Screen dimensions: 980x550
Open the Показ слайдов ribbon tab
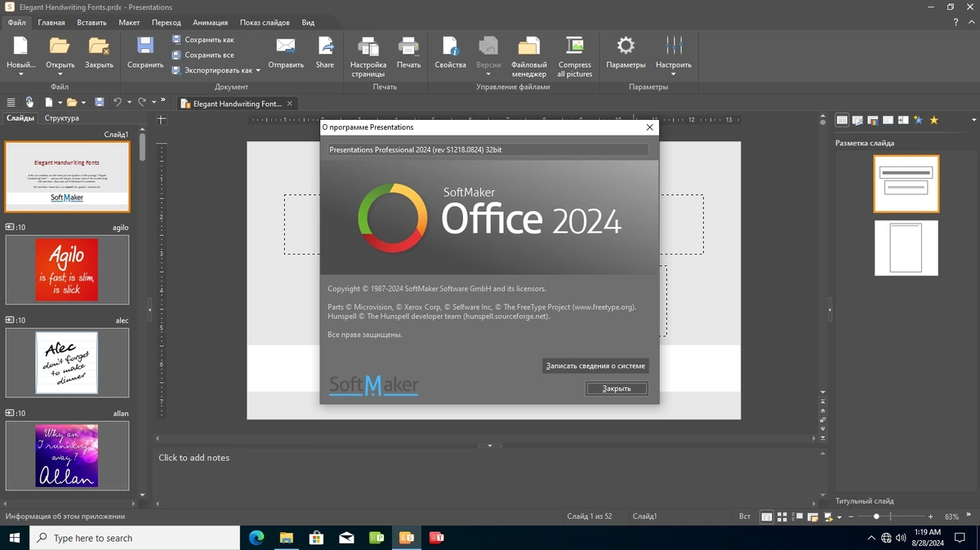click(265, 23)
